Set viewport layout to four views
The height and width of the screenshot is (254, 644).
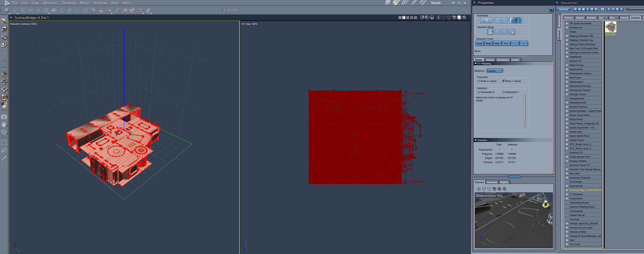[412, 17]
